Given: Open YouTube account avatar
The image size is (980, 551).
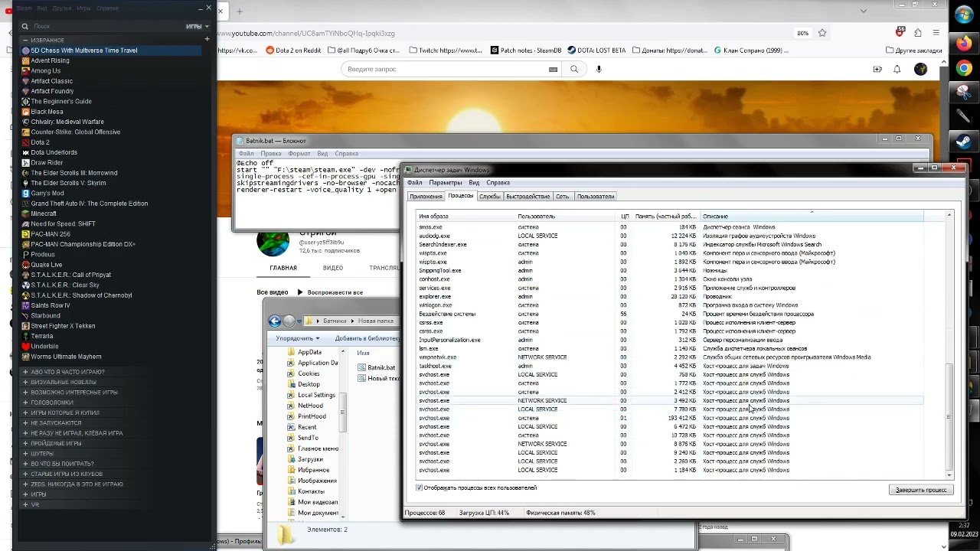Looking at the screenshot, I should click(921, 69).
